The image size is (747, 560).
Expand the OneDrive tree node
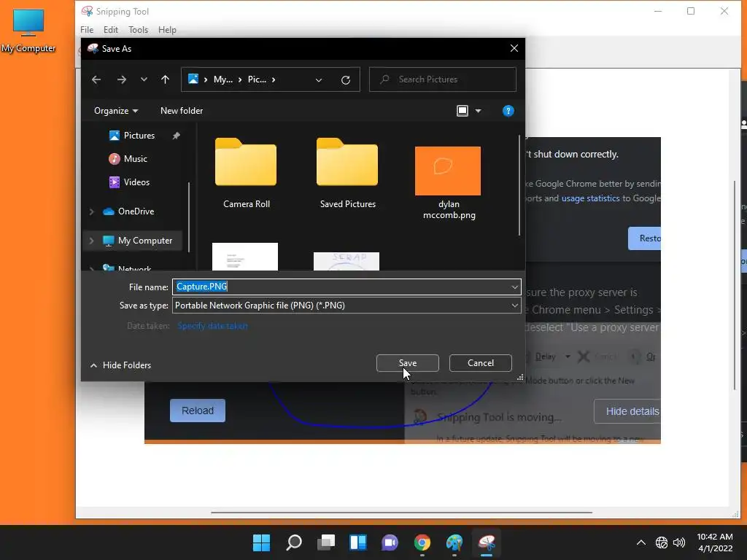(x=91, y=211)
